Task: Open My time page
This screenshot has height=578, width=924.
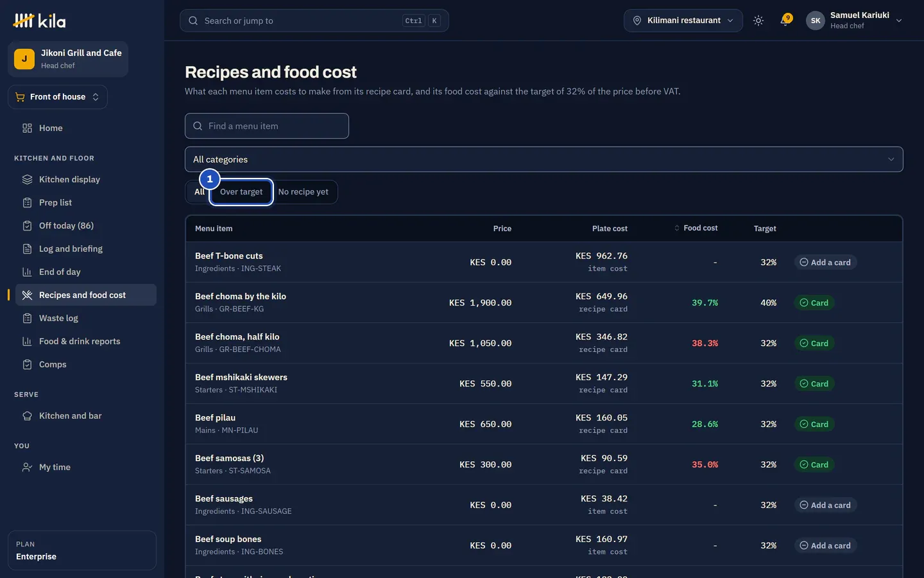Action: click(x=86, y=467)
